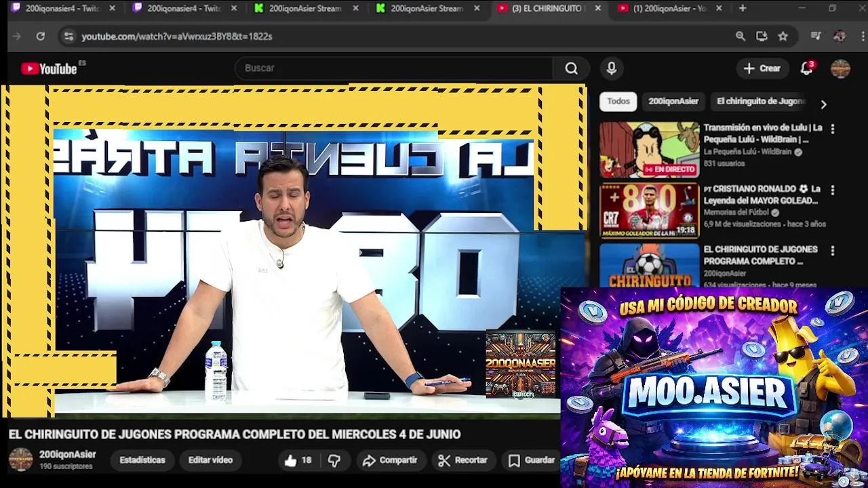This screenshot has width=868, height=488.
Task: Open title CRISTIANO RONALDO La Leyenda del MAYOR GOLEADOR
Action: pyautogui.click(x=762, y=195)
